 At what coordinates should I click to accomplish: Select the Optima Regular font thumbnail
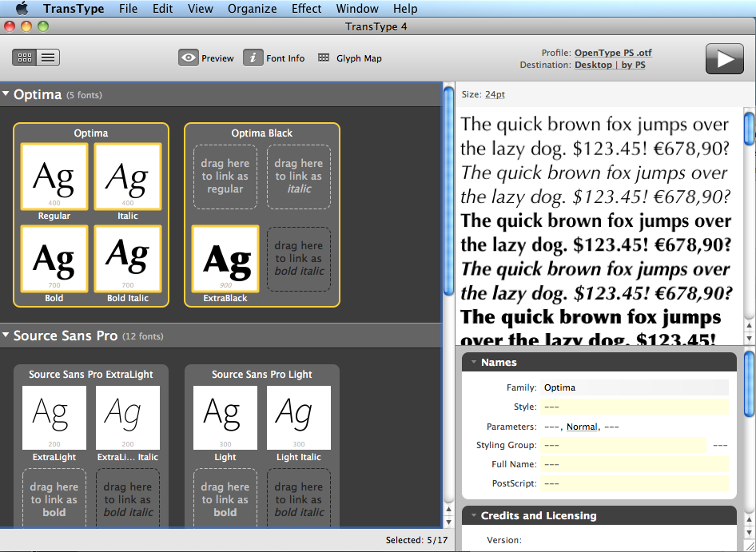pyautogui.click(x=54, y=177)
